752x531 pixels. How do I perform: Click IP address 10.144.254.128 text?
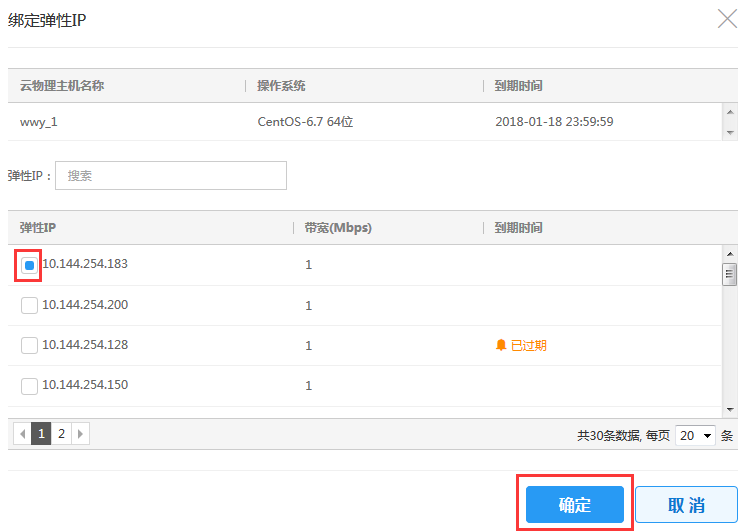pyautogui.click(x=85, y=345)
